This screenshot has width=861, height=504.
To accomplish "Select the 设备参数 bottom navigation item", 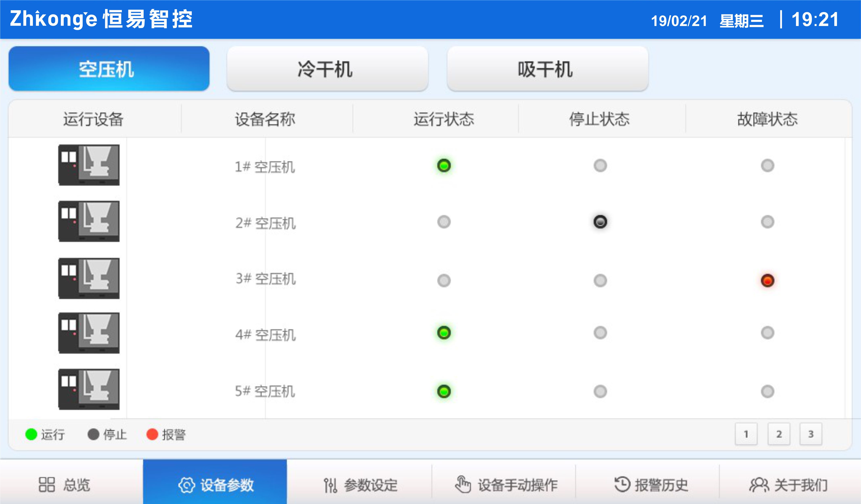I will [x=215, y=484].
